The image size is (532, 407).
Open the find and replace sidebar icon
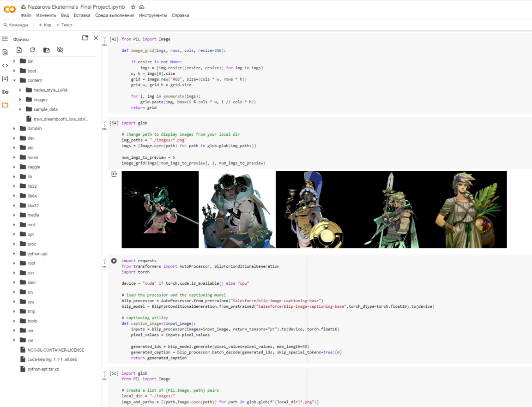(5, 53)
